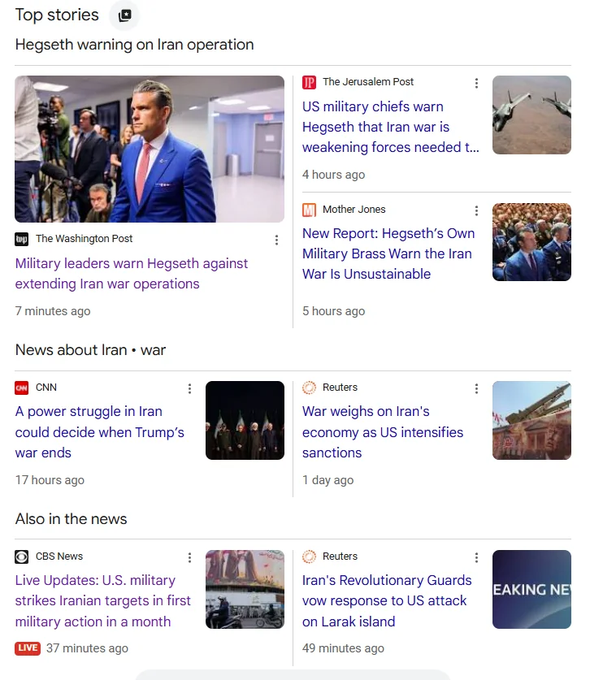Click the fighter jets thumbnail
Viewport: 590px width, 680px height.
(x=531, y=115)
